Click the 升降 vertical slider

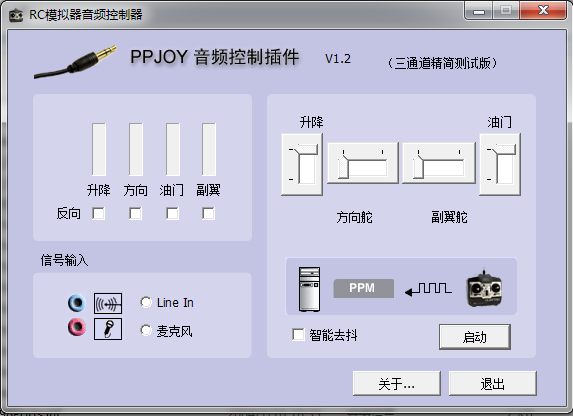tap(302, 164)
